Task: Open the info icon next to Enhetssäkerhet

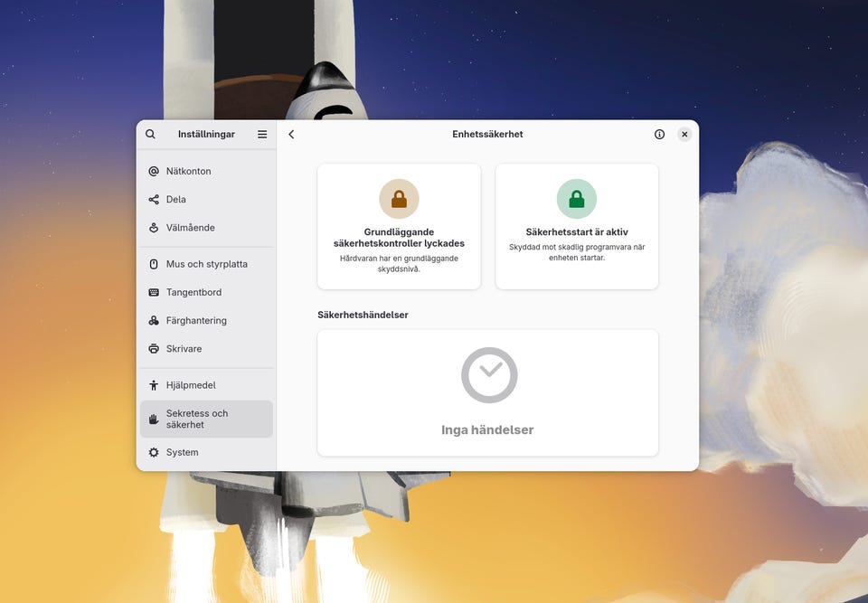Action: pyautogui.click(x=659, y=134)
